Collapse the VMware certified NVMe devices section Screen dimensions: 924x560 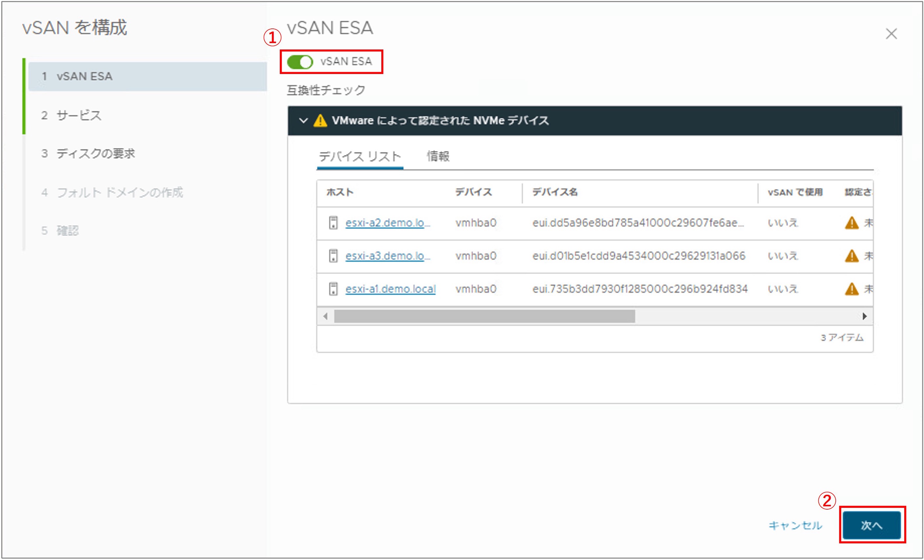pyautogui.click(x=303, y=121)
